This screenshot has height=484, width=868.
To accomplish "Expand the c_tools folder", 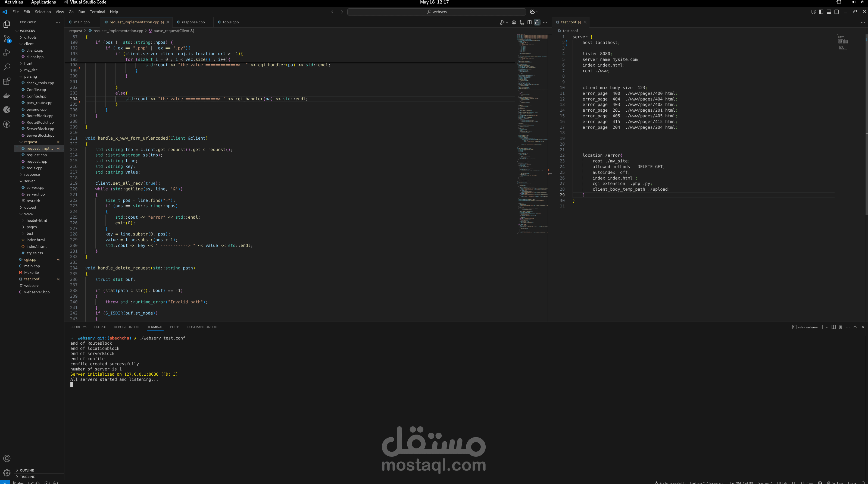I will coord(30,37).
